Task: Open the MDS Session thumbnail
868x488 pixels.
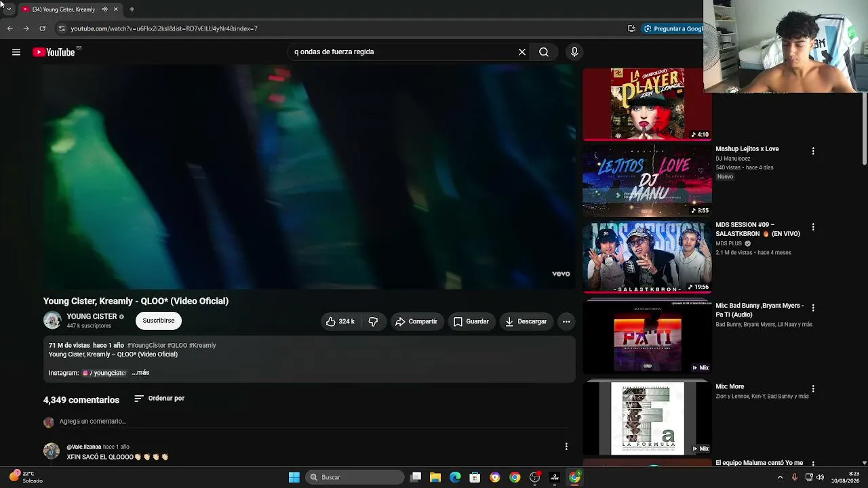Action: coord(648,257)
